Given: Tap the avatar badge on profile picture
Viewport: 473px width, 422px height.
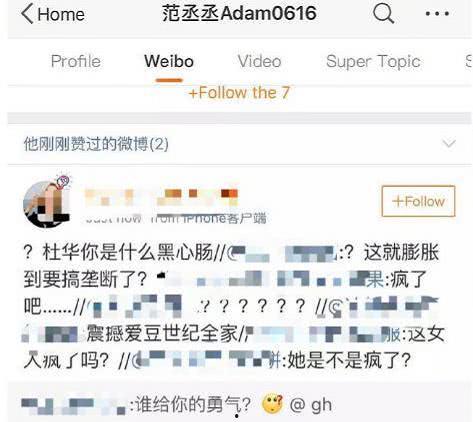Looking at the screenshot, I should 63,182.
